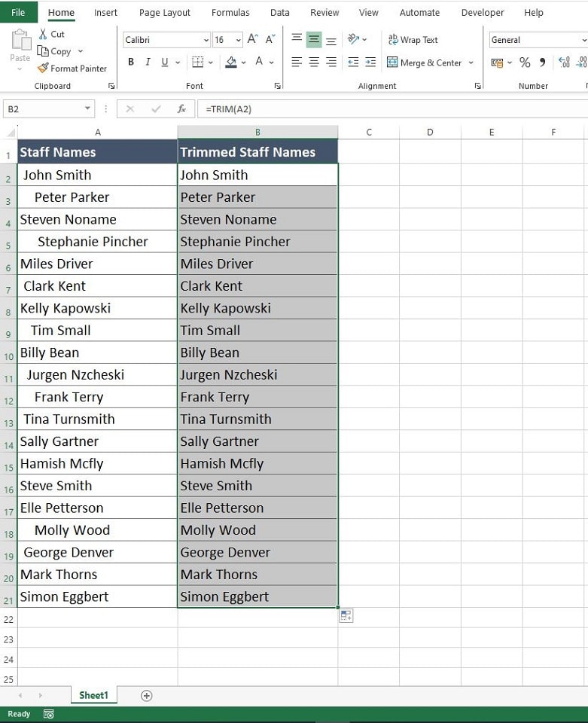Screen dimensions: 588x723
Task: Click the Select All corner triangle
Action: pyautogui.click(x=10, y=133)
